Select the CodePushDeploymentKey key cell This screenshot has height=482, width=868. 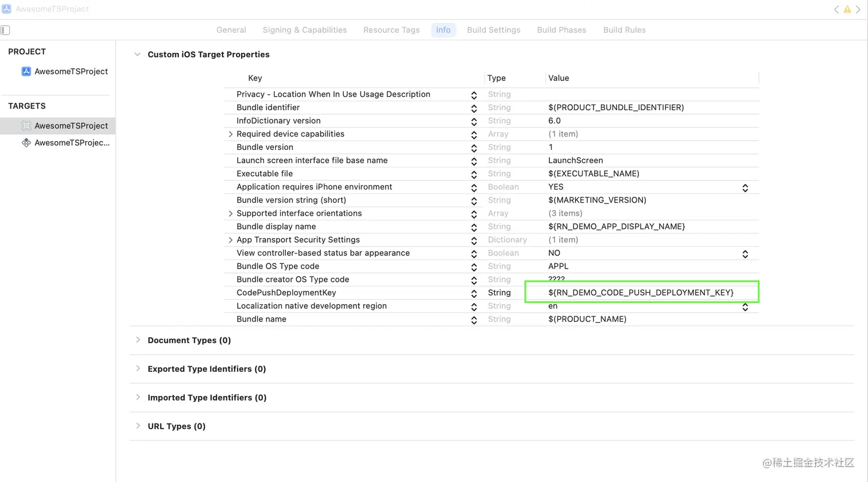[286, 293]
